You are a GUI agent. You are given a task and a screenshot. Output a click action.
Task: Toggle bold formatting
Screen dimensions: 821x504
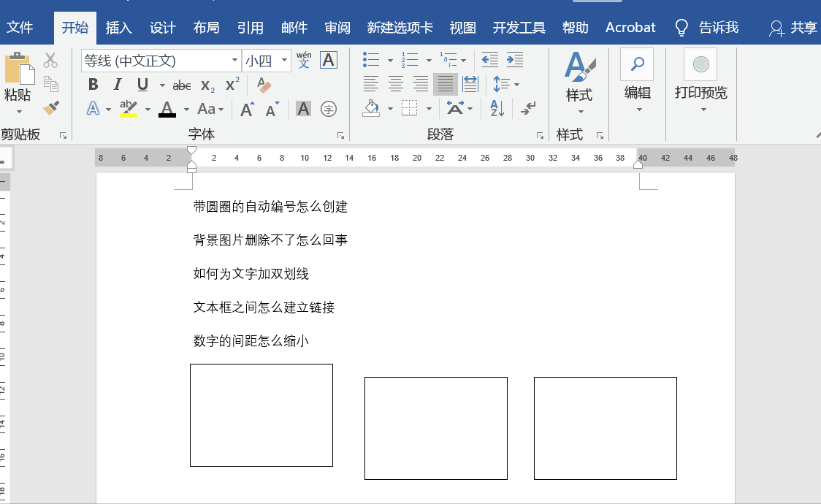click(x=93, y=84)
